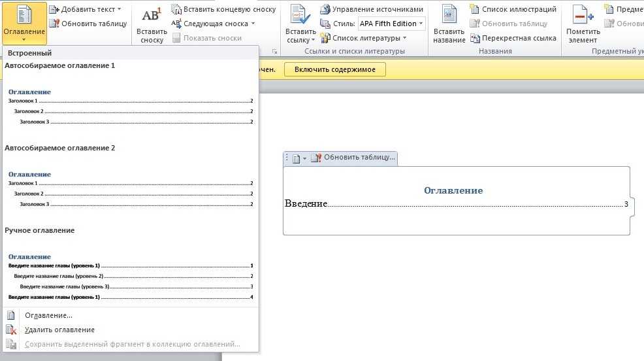Click the document icon on TOC handle
644x361 pixels.
pos(296,158)
